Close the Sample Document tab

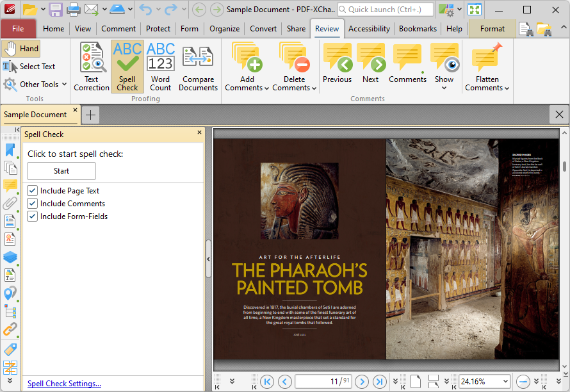[x=75, y=110]
